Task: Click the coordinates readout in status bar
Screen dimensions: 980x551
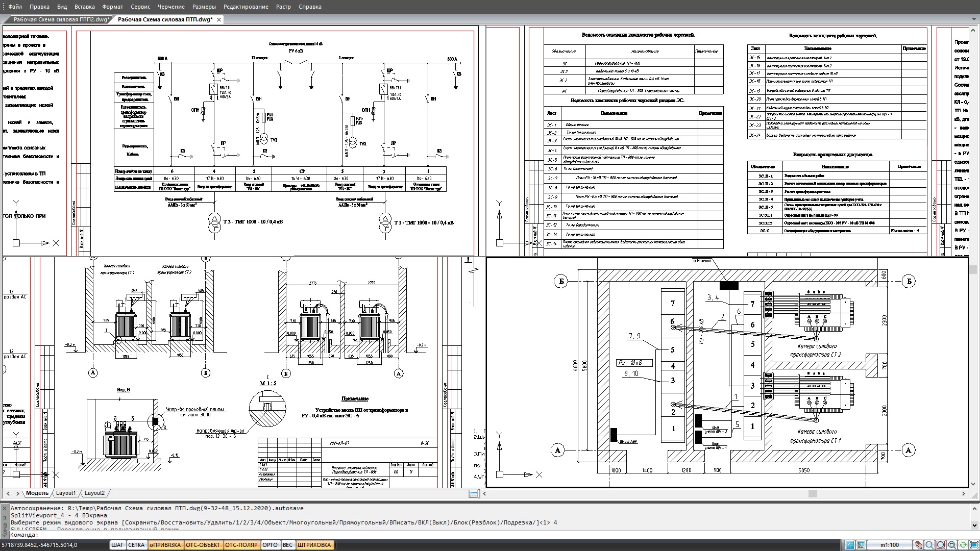Action: tap(39, 545)
